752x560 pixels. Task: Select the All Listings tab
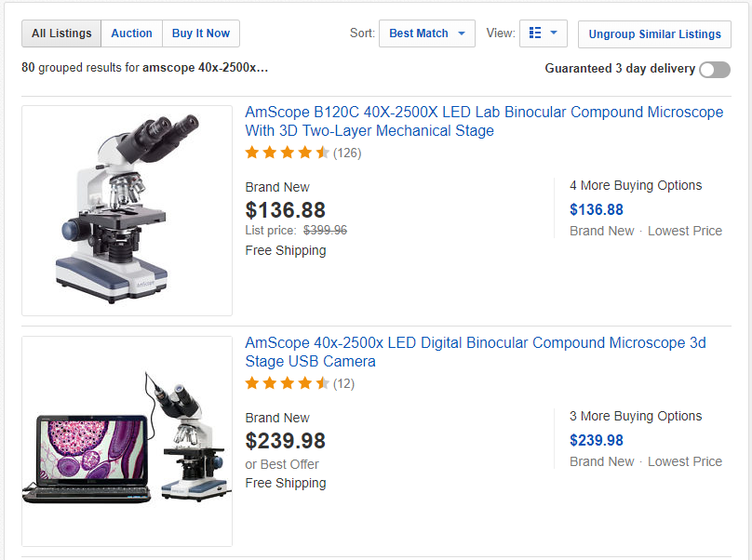tap(61, 33)
